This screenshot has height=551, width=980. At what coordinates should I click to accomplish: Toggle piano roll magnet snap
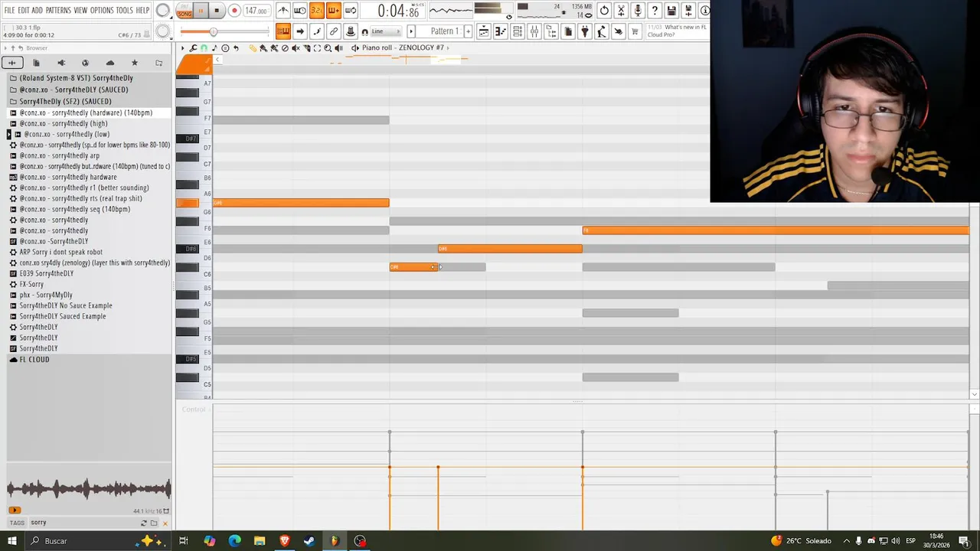pyautogui.click(x=204, y=48)
